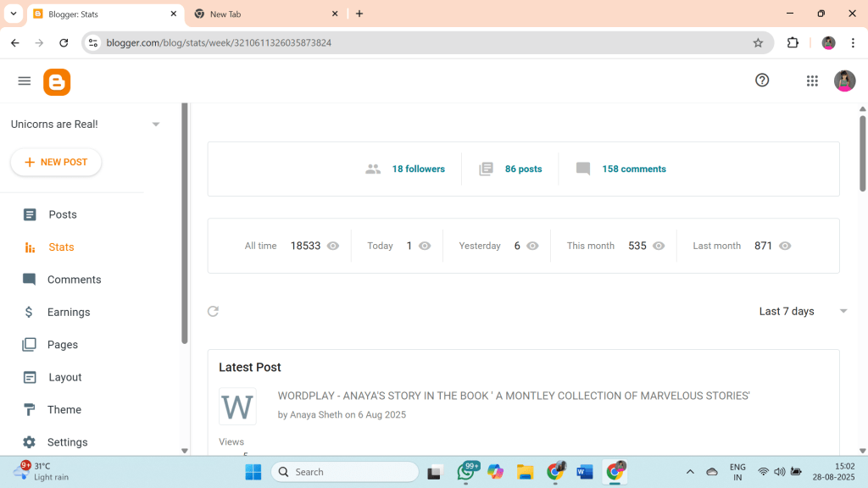The width and height of the screenshot is (868, 488).
Task: Click eye icon beside This month count
Action: pos(659,246)
